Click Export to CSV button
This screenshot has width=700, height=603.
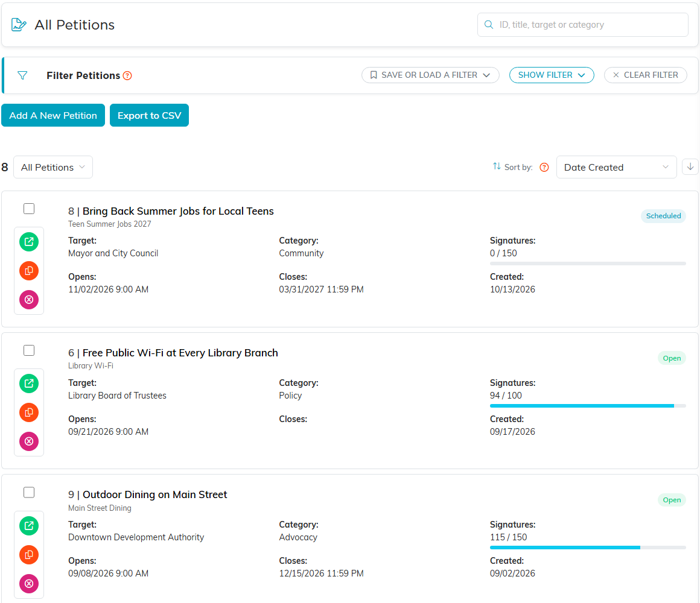[149, 116]
